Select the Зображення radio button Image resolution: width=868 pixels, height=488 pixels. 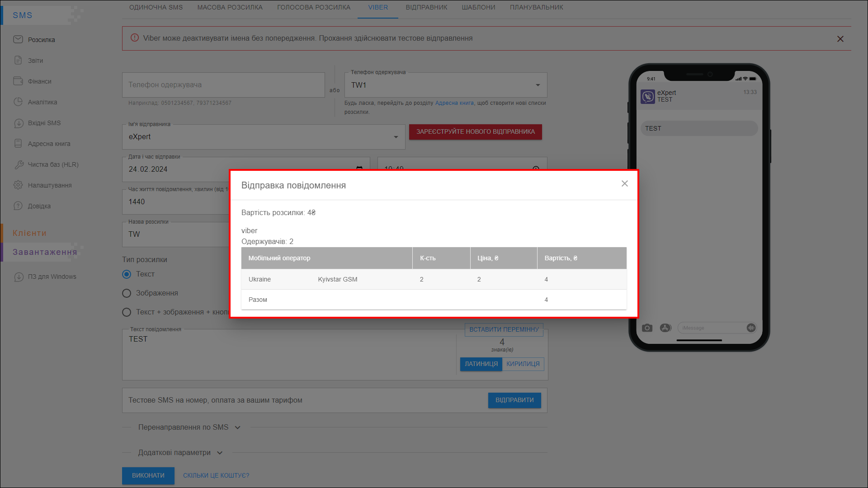[x=127, y=293]
